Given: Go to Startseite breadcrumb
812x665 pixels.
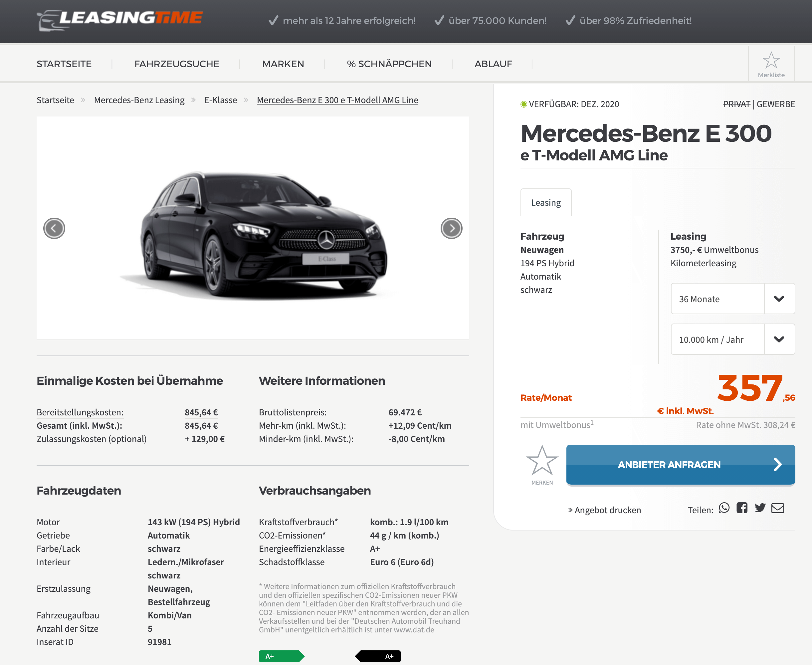Looking at the screenshot, I should pyautogui.click(x=55, y=101).
